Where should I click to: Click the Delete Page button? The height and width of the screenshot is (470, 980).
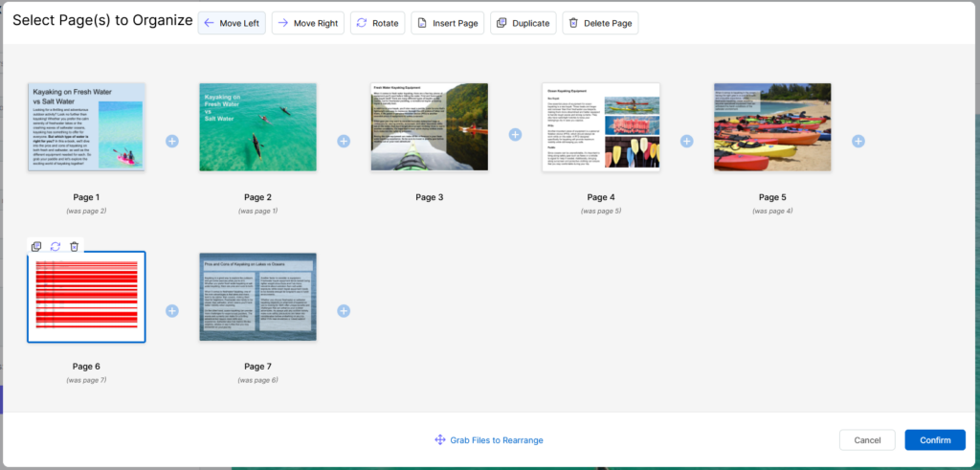pos(601,23)
